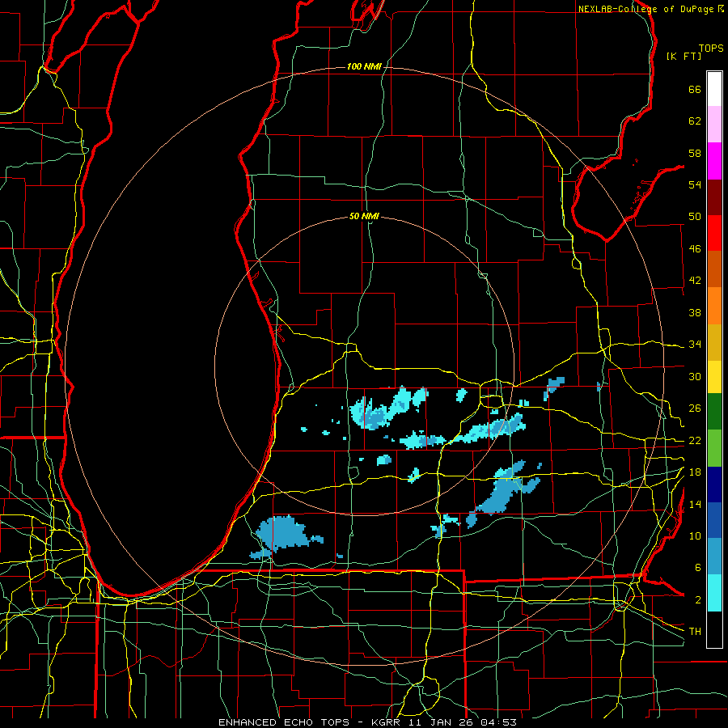Viewport: 728px width, 728px height.
Task: Pick the bright red legend swatch
Action: point(714,233)
